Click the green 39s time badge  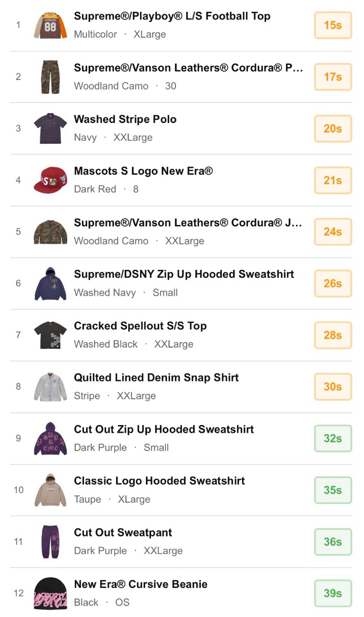332,593
